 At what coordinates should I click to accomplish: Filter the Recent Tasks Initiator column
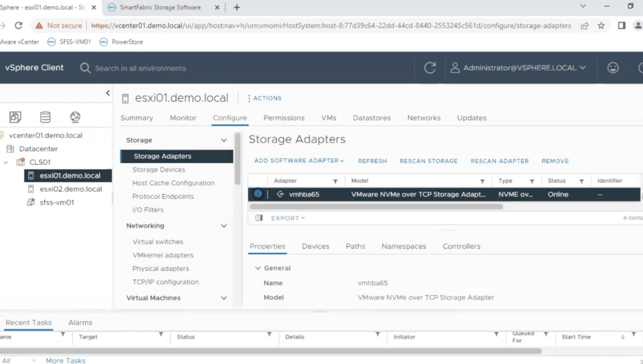(496, 334)
